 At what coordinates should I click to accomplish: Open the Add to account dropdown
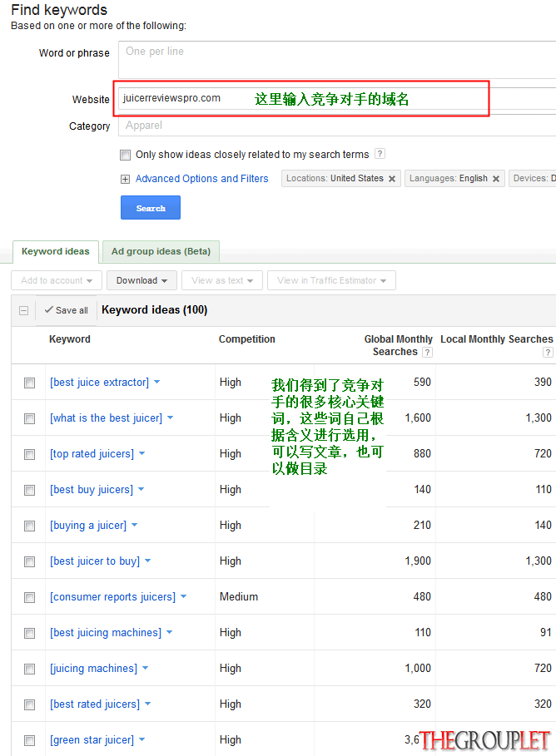57,280
